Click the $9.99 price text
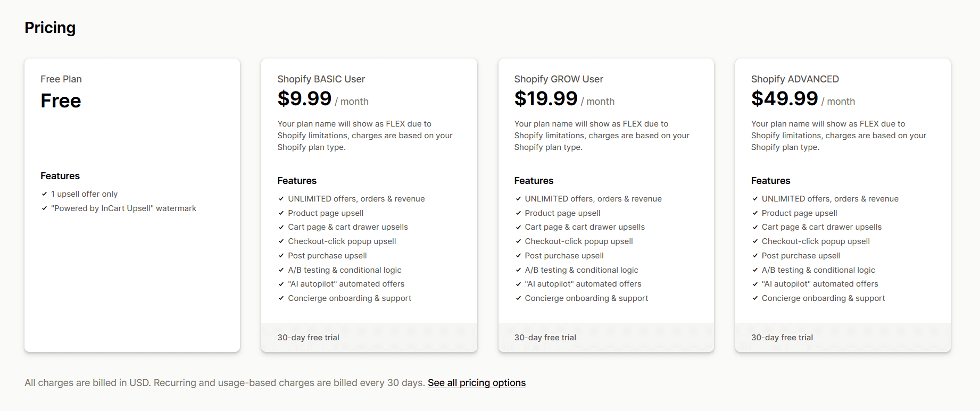This screenshot has height=411, width=980. (x=304, y=99)
